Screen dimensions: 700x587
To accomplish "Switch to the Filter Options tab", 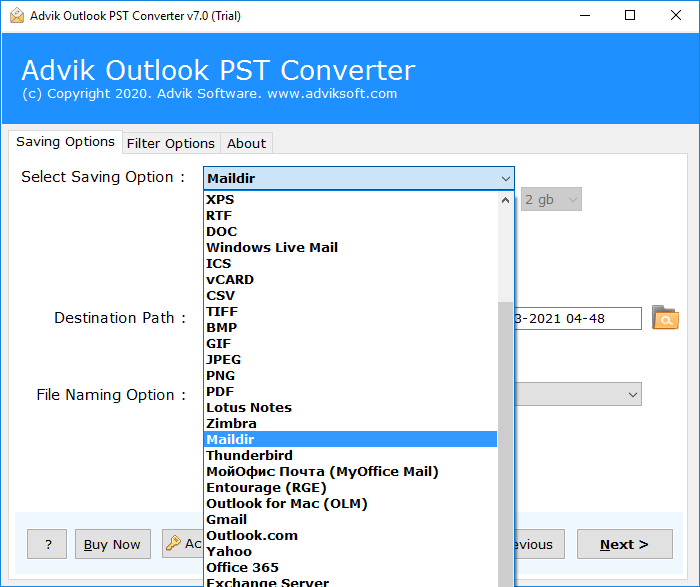I will pyautogui.click(x=171, y=143).
